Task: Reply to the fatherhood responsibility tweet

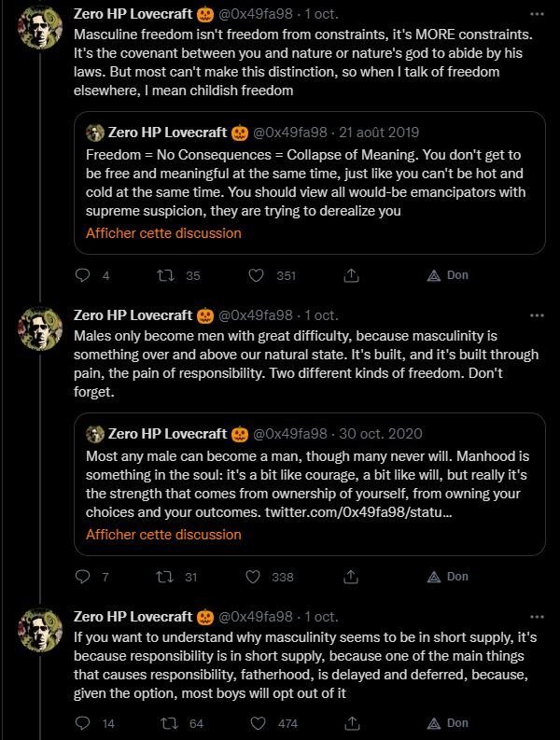Action: tap(82, 723)
